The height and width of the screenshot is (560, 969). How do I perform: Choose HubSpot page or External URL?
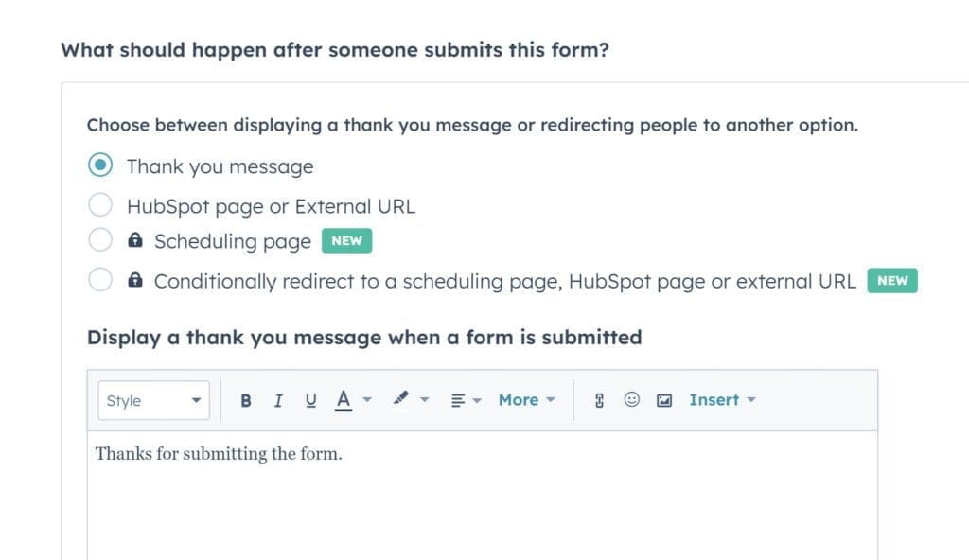point(100,204)
